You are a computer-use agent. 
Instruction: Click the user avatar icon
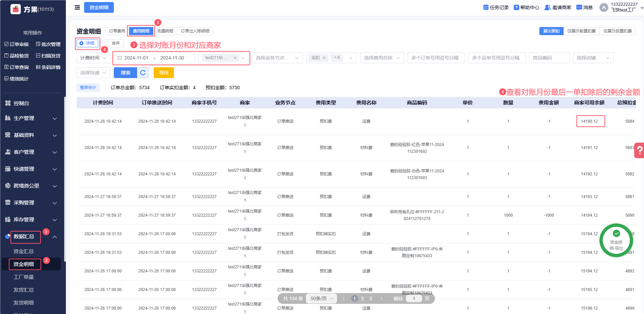pyautogui.click(x=603, y=7)
